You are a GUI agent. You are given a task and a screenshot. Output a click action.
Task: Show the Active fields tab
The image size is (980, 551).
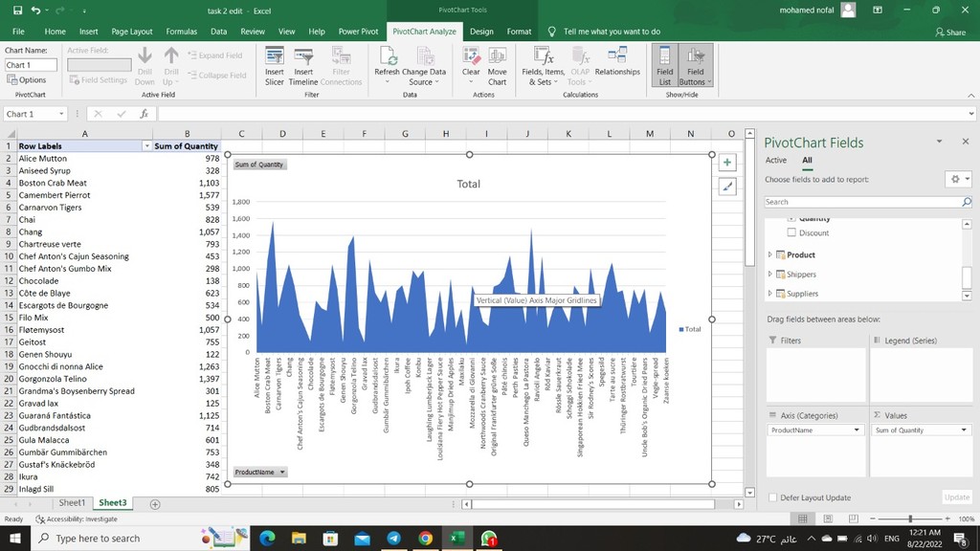[x=775, y=160]
